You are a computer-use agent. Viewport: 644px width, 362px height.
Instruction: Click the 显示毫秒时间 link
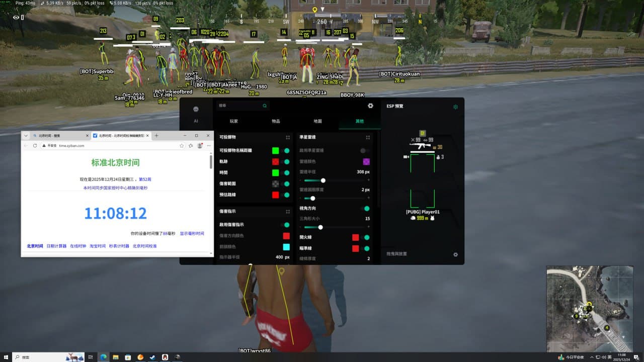pyautogui.click(x=192, y=234)
